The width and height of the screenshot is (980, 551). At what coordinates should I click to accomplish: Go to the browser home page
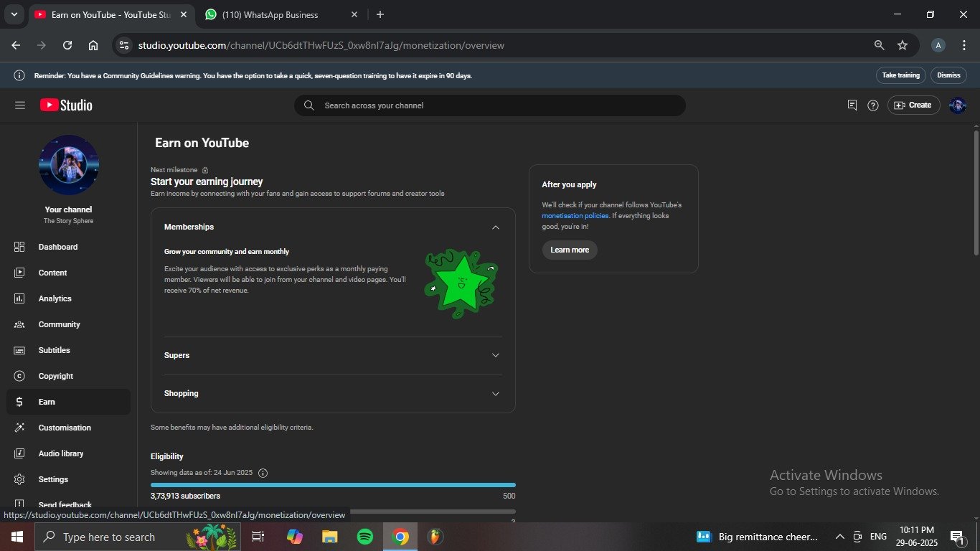93,45
